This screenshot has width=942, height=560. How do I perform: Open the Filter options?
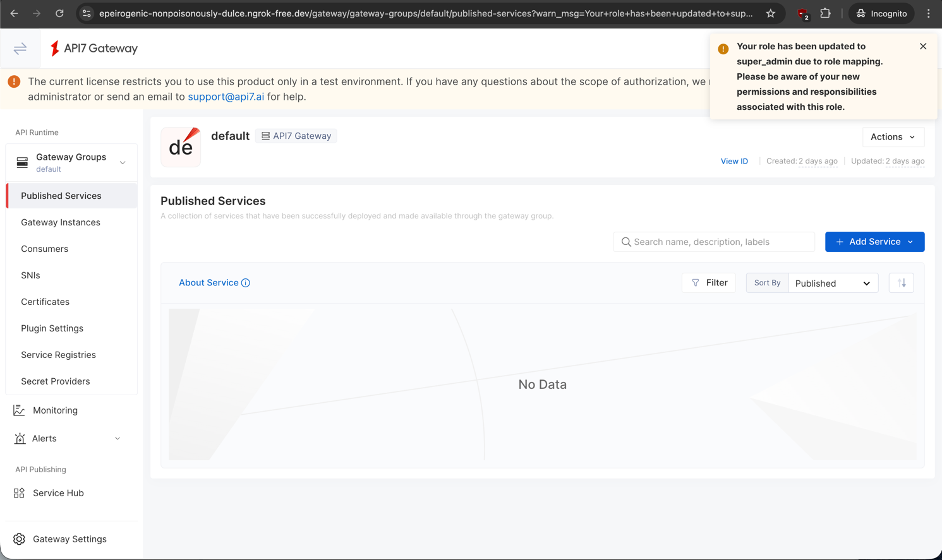pyautogui.click(x=709, y=283)
